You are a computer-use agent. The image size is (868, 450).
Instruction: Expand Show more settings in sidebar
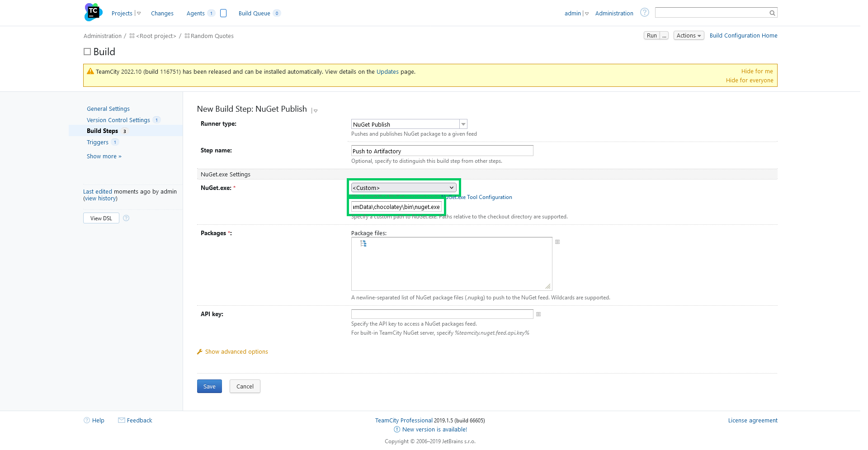104,156
